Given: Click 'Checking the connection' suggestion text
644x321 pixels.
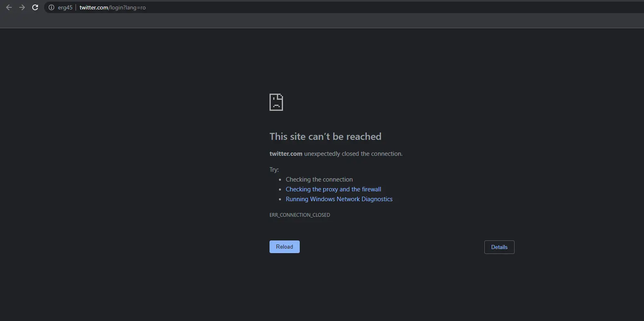Looking at the screenshot, I should [x=319, y=180].
